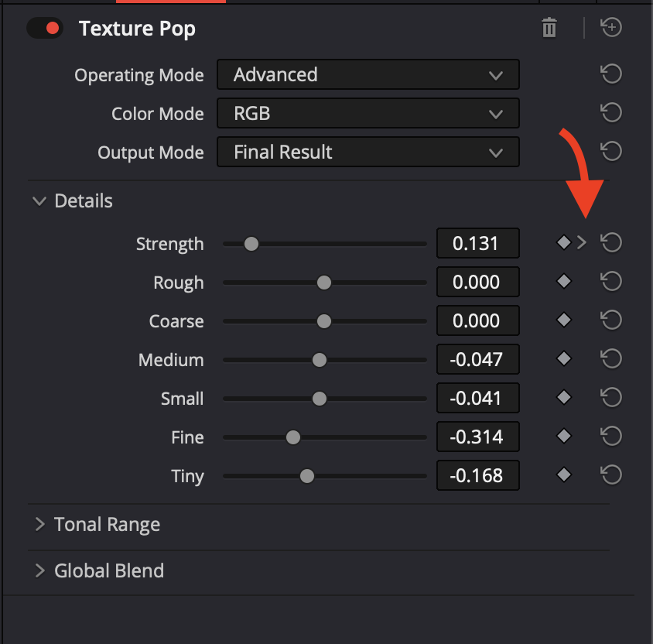
Task: Open the Output Mode Final Result dropdown
Action: pos(368,152)
